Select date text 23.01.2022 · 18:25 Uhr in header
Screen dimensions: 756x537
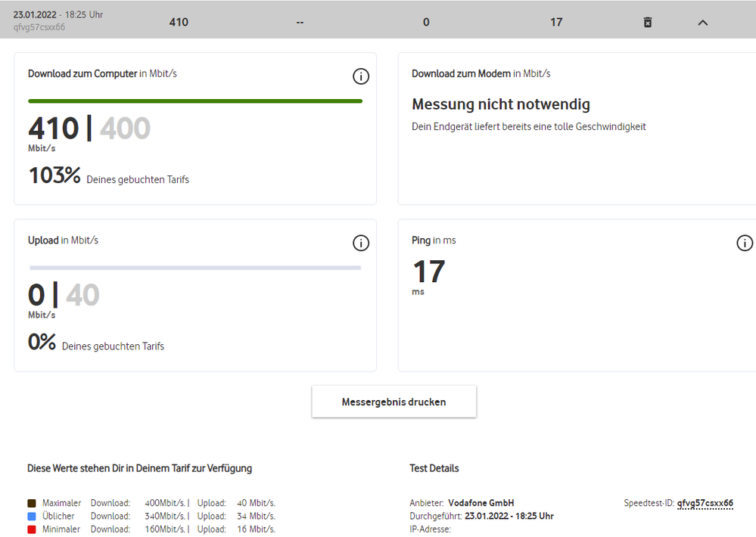[x=58, y=15]
